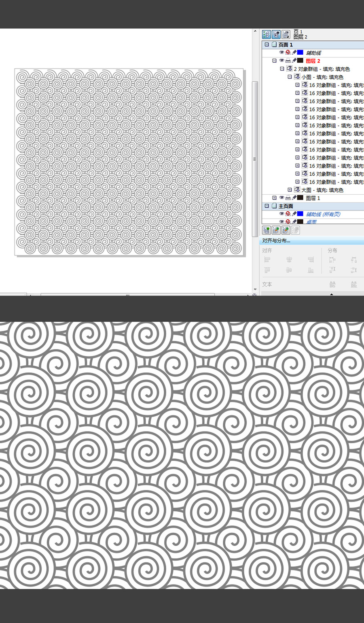Toggle visibility eye of 图层 2
Screen dimensions: 364x623
[281, 60]
